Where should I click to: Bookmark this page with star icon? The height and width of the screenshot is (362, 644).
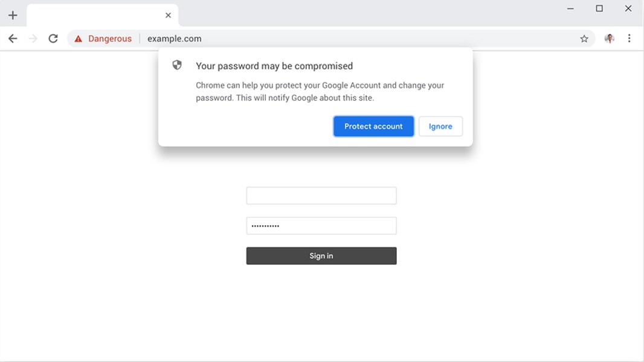tap(584, 39)
